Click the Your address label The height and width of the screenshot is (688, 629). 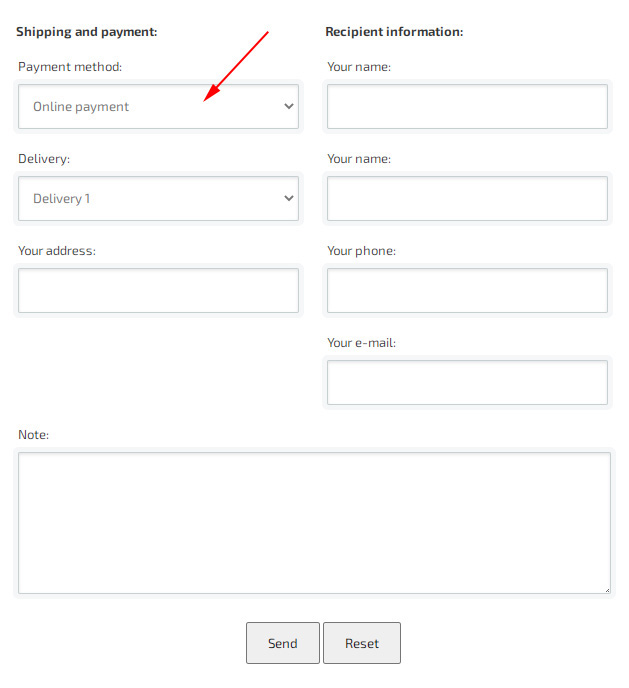[57, 251]
